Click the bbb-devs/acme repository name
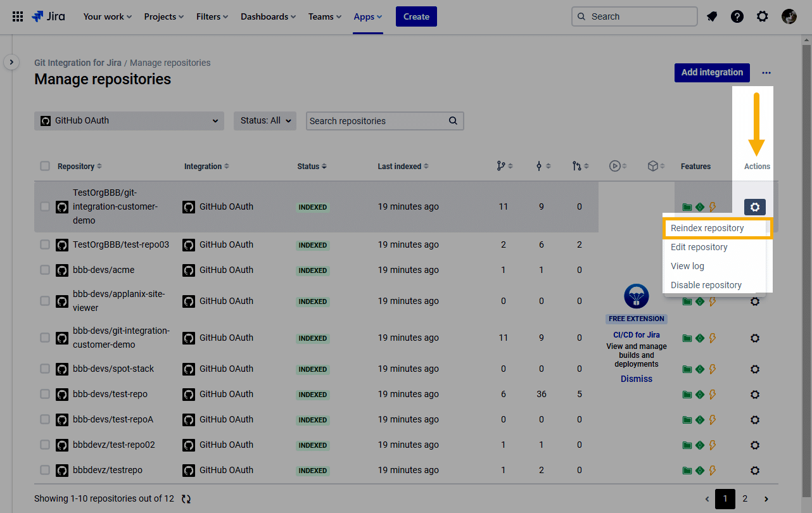The image size is (812, 513). (104, 270)
